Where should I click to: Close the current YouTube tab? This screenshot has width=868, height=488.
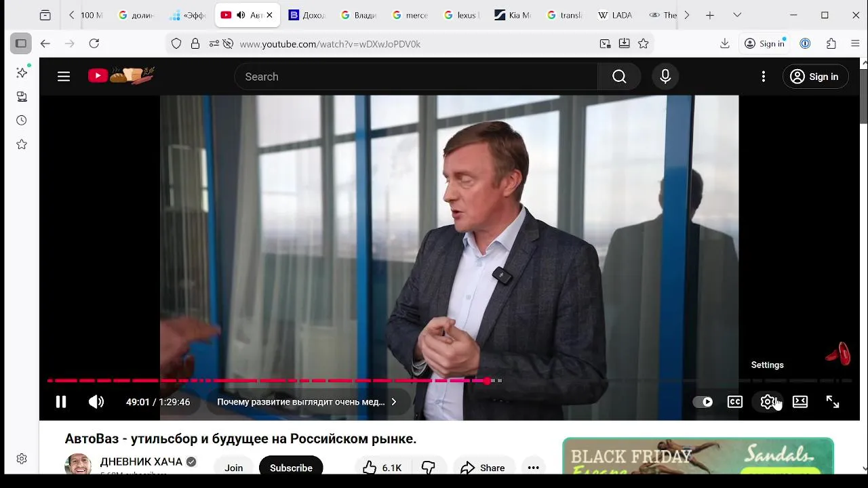point(269,15)
